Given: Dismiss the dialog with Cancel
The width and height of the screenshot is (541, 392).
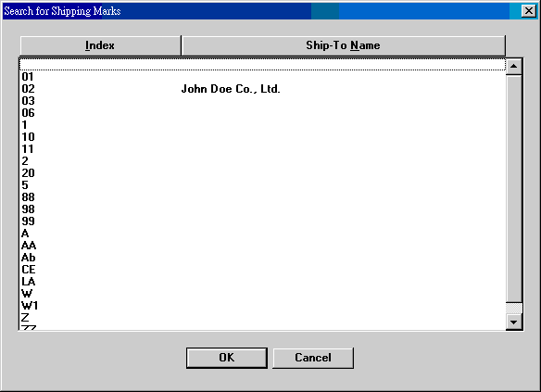Looking at the screenshot, I should point(313,358).
